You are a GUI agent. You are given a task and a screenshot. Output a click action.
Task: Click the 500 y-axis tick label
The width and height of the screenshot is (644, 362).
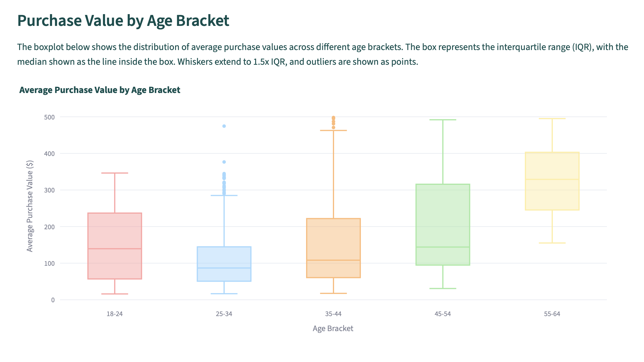coord(49,117)
